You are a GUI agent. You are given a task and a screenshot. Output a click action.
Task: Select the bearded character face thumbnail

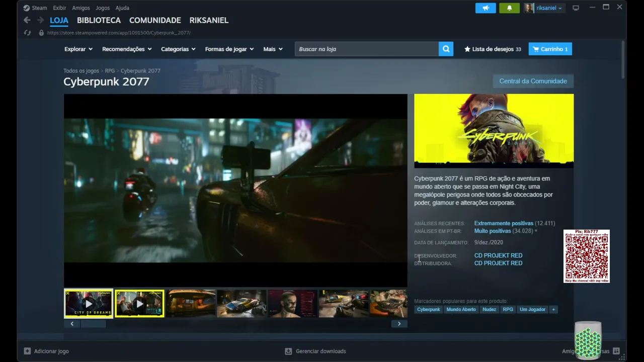[x=292, y=304]
